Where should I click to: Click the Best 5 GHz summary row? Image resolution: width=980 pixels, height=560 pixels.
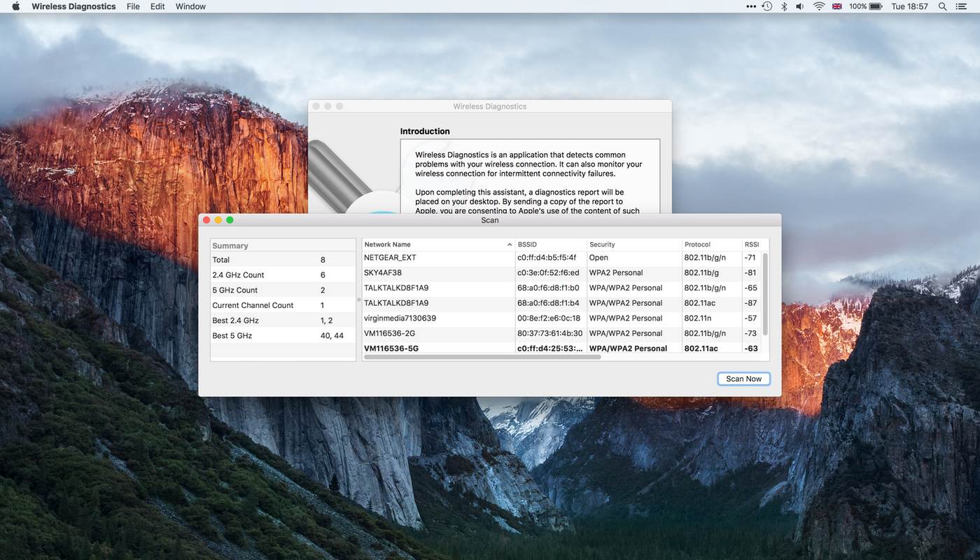pyautogui.click(x=283, y=336)
